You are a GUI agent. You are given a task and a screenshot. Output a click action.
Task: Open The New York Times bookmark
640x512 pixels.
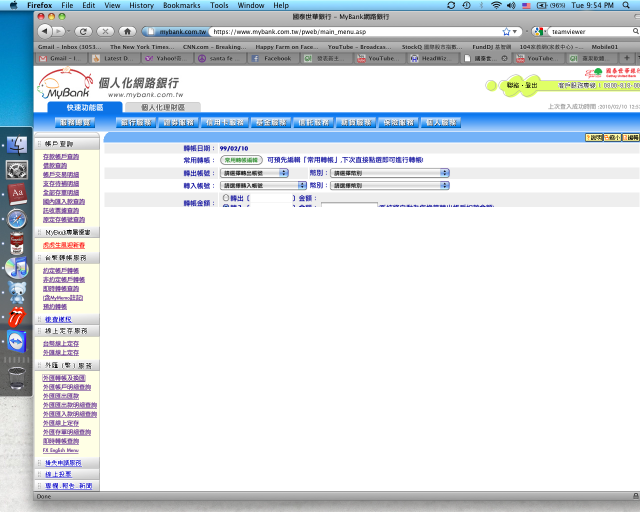tap(142, 47)
